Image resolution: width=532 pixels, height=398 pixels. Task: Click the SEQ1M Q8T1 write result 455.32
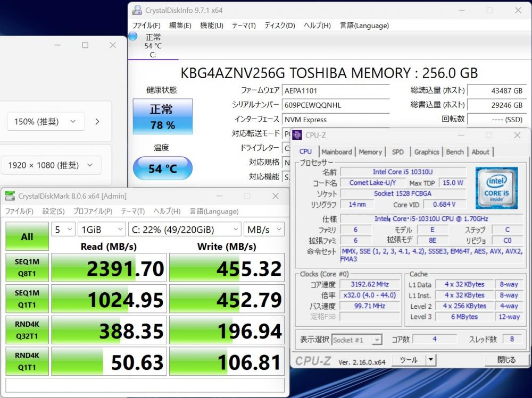[x=227, y=267]
